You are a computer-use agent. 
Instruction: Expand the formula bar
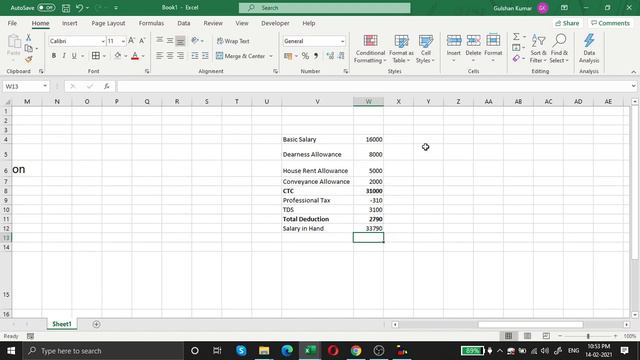pyautogui.click(x=633, y=86)
